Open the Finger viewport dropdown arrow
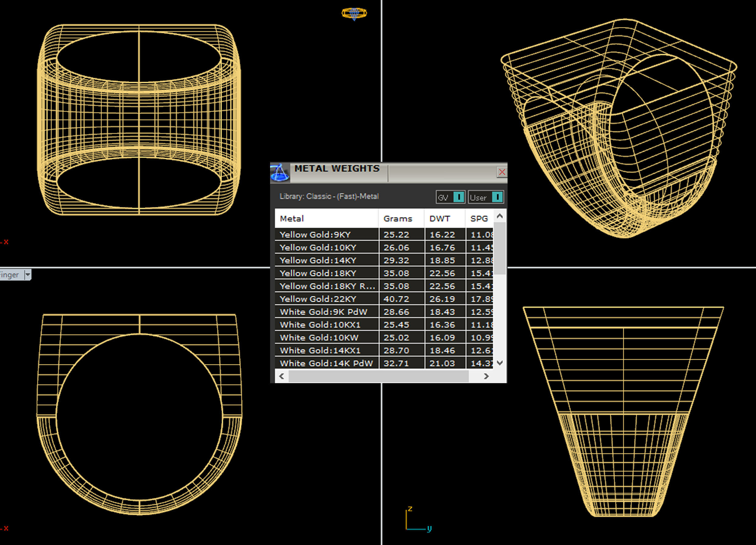This screenshot has height=545, width=756. tap(28, 275)
